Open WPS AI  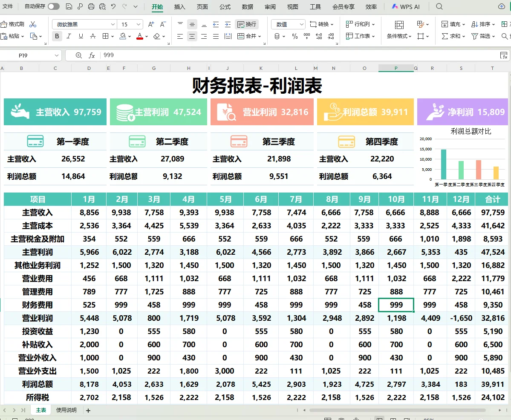tap(406, 6)
